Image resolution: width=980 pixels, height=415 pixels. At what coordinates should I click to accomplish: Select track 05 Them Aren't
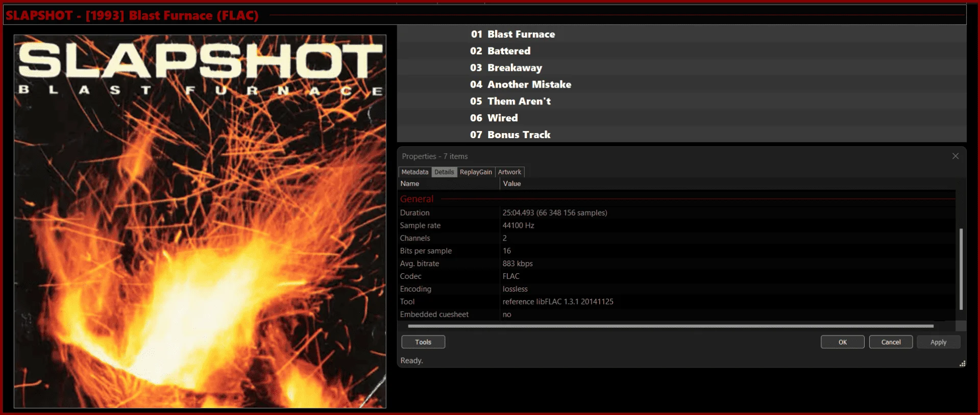tap(682, 101)
